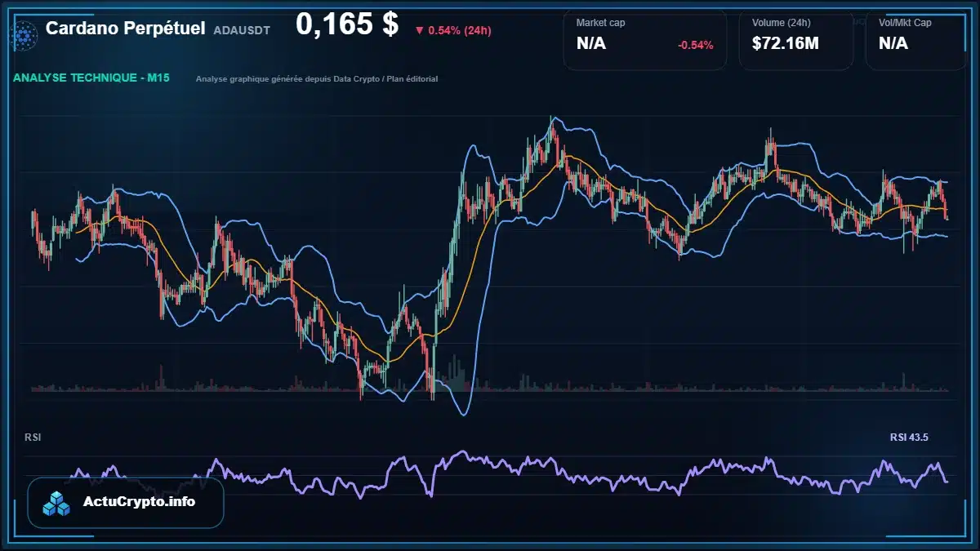Click the Cardano Perpétuel title

coord(126,29)
